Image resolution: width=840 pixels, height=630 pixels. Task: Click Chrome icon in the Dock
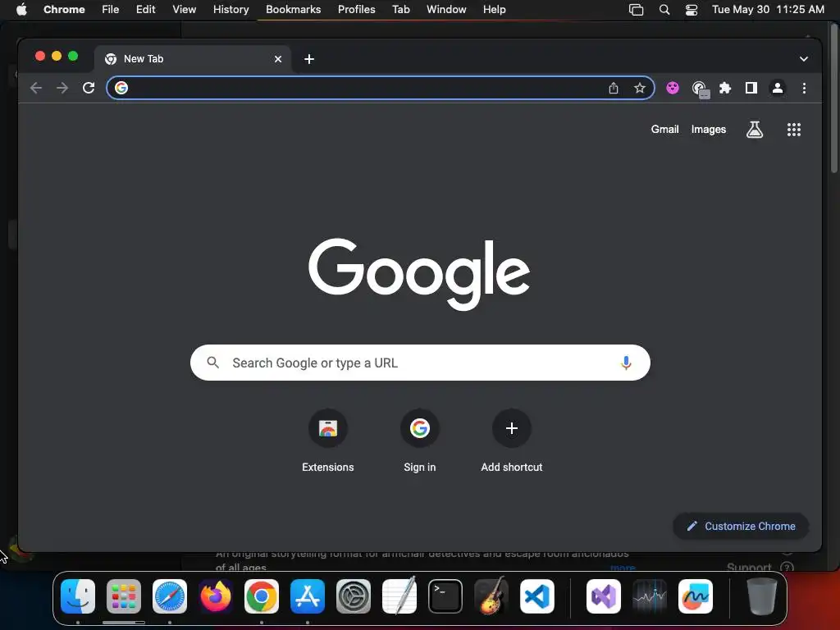(x=262, y=596)
